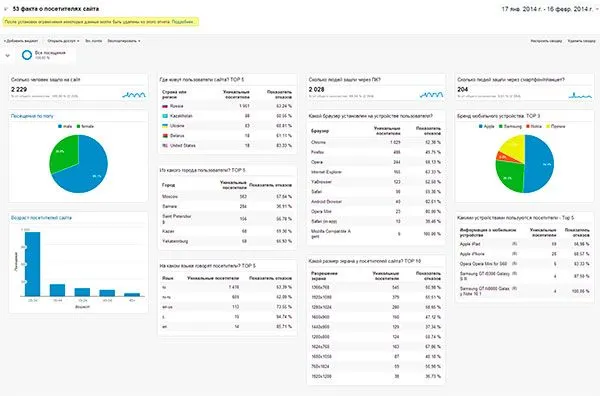Click the sparkline in PC visitors widget
The height and width of the screenshot is (396, 600).
[x=431, y=95]
